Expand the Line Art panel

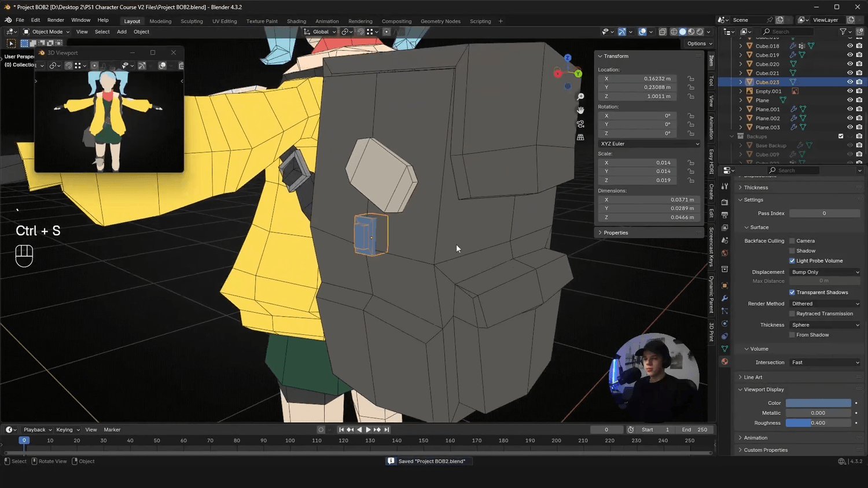(753, 377)
